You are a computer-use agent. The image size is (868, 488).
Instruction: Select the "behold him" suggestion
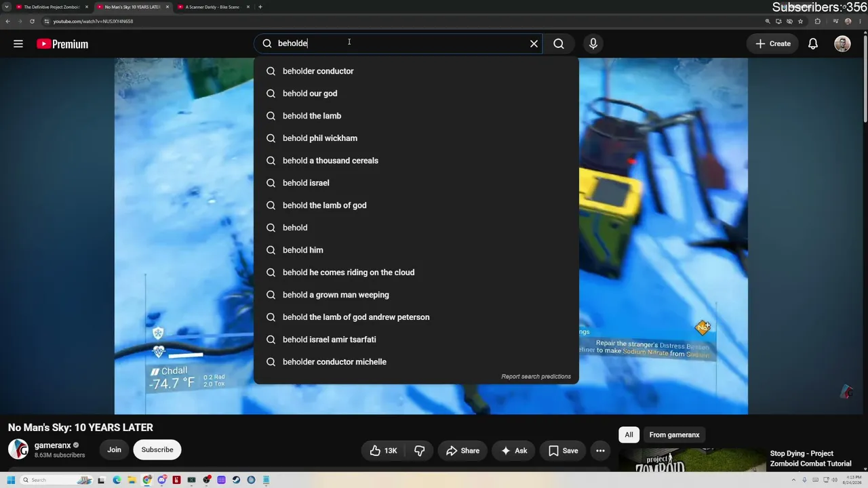pos(416,250)
